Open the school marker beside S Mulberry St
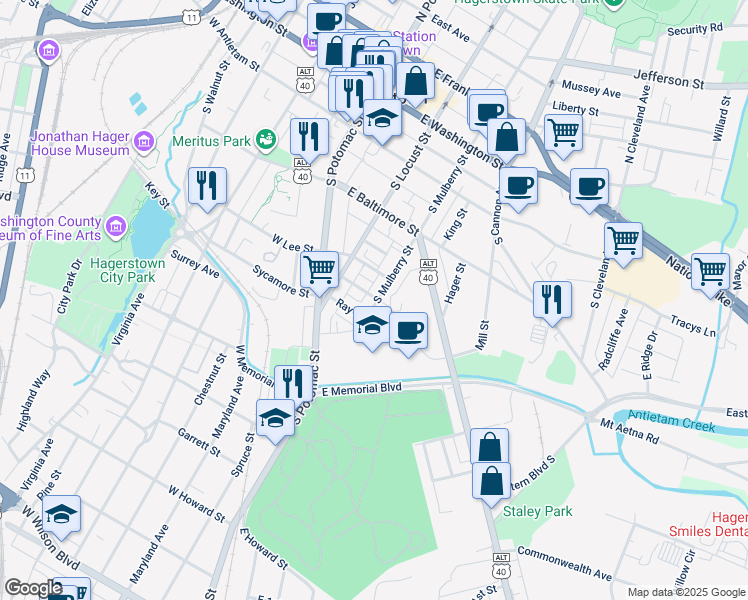The height and width of the screenshot is (600, 748). pos(373,328)
